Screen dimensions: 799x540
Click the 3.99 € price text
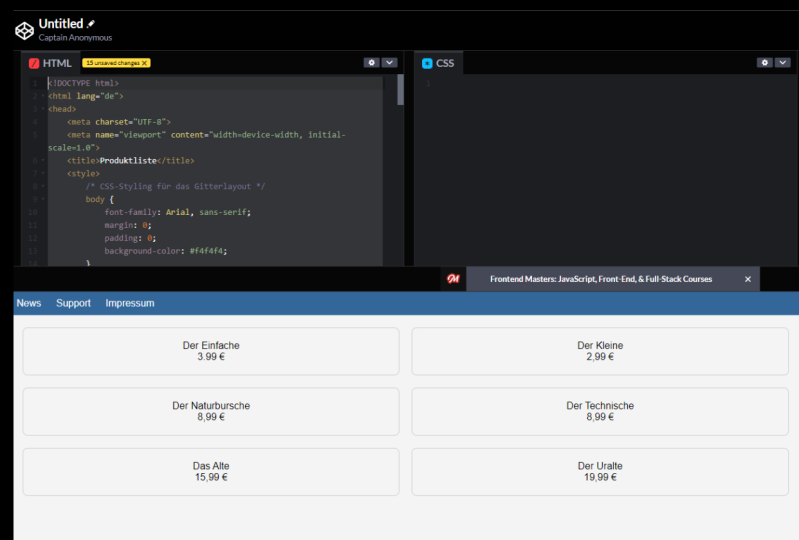(x=211, y=357)
